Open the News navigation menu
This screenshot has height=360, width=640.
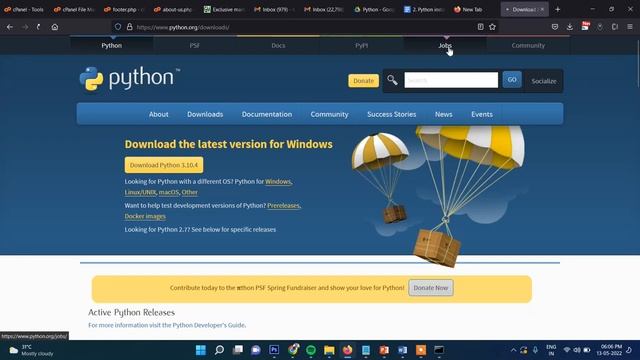443,114
